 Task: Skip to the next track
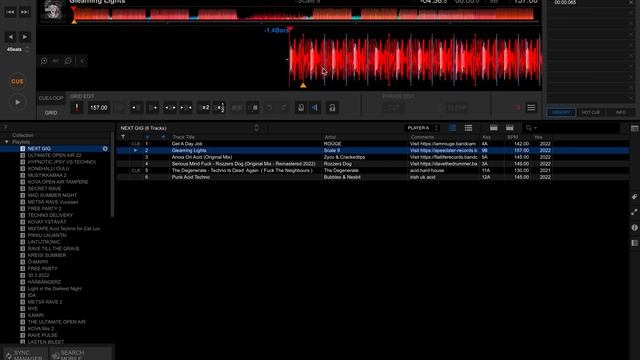(x=25, y=12)
